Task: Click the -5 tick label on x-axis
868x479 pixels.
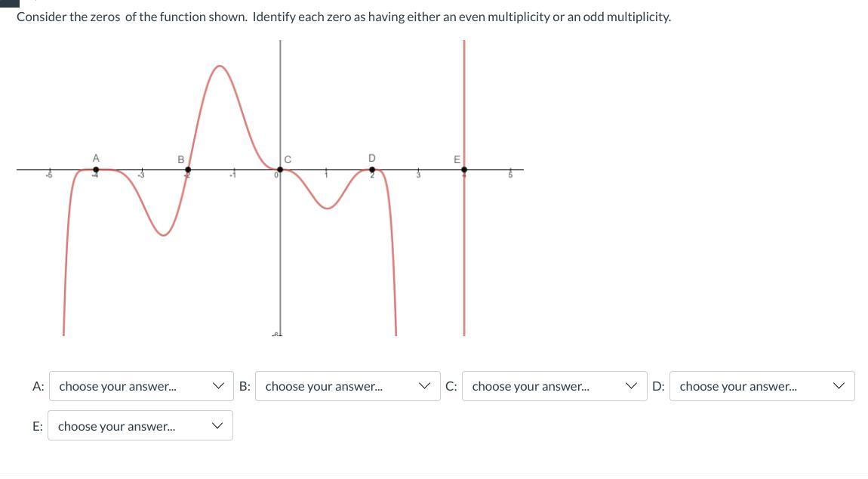Action: pyautogui.click(x=50, y=175)
